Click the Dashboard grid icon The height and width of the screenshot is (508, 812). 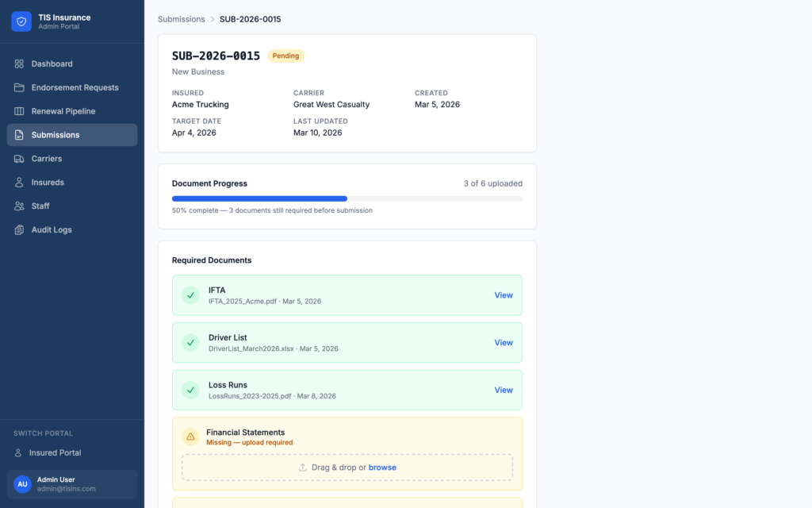point(19,63)
